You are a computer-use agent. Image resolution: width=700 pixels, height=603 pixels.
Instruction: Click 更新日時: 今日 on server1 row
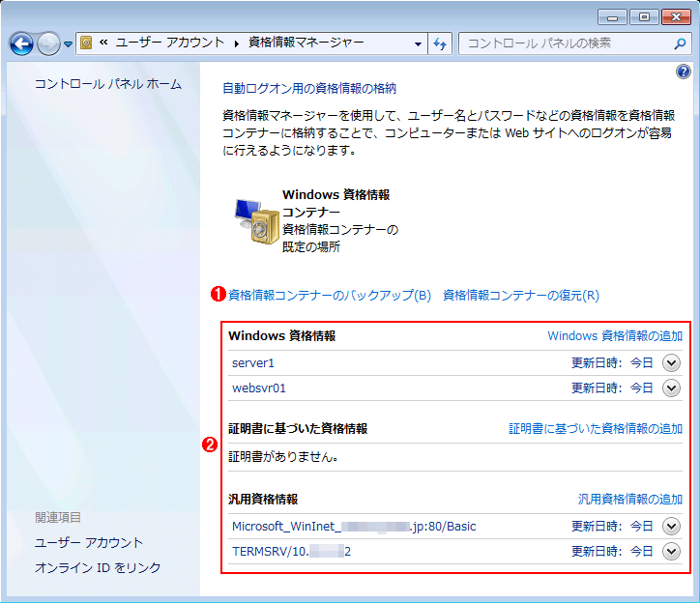click(613, 363)
